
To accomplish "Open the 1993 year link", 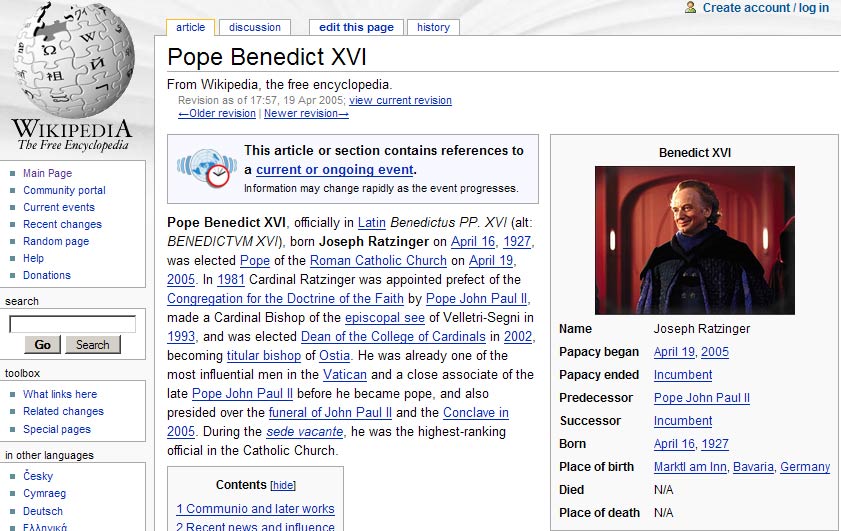I will coord(181,337).
